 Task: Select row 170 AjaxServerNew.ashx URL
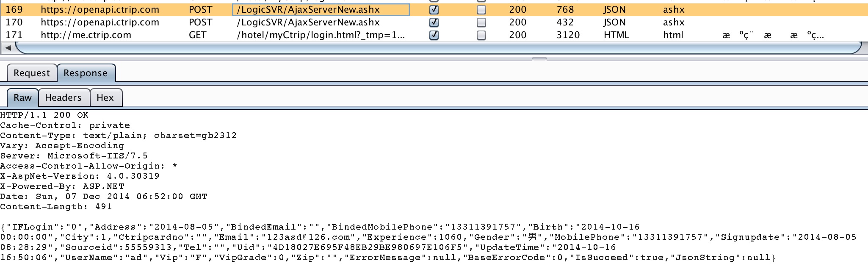coord(308,22)
